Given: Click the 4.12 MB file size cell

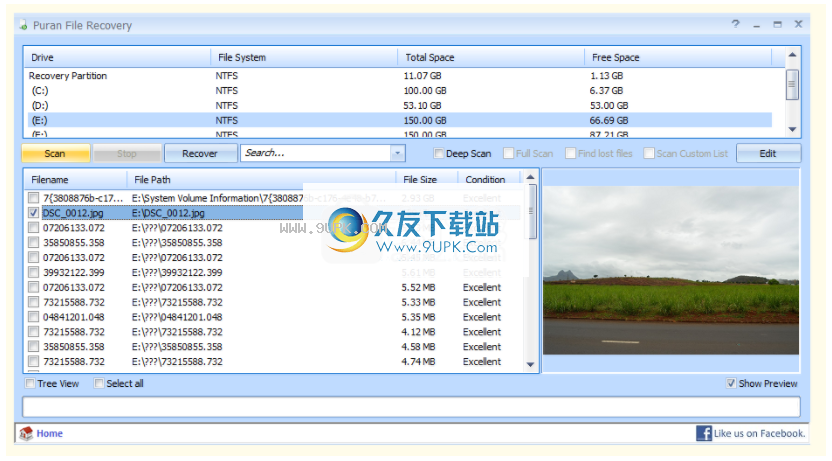Looking at the screenshot, I should click(x=418, y=332).
